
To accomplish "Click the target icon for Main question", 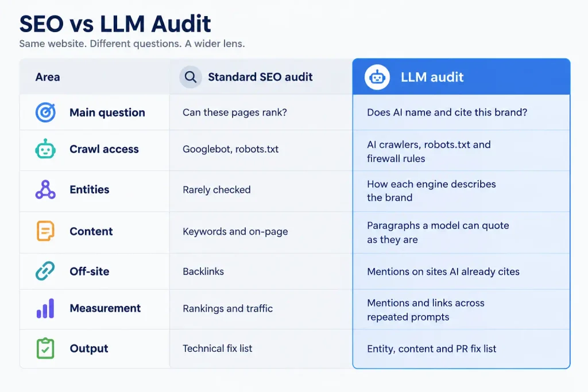I will click(45, 112).
